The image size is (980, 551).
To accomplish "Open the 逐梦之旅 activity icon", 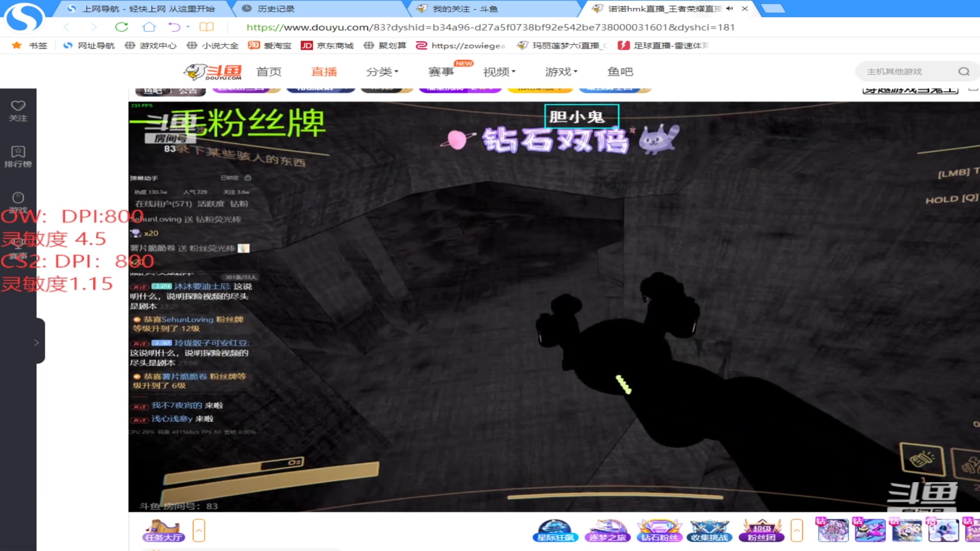I will (x=607, y=531).
